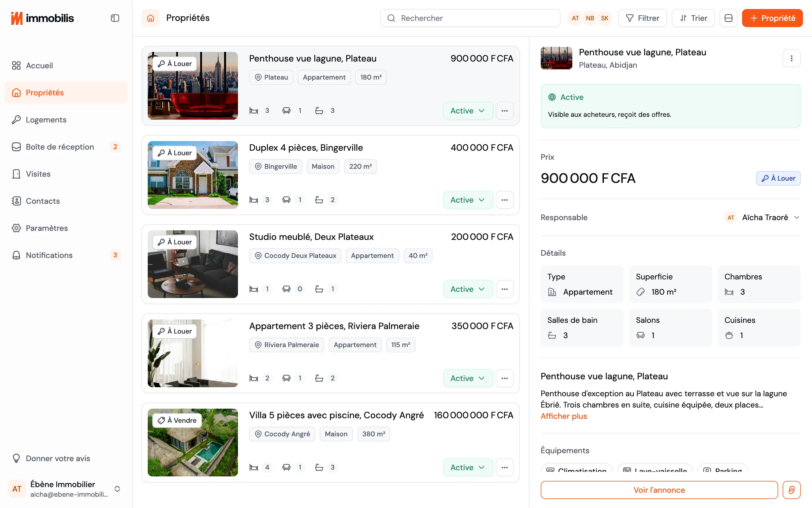Screen dimensions: 812x508
Task: Click the Villa with piscine thumbnail
Action: [x=193, y=443]
